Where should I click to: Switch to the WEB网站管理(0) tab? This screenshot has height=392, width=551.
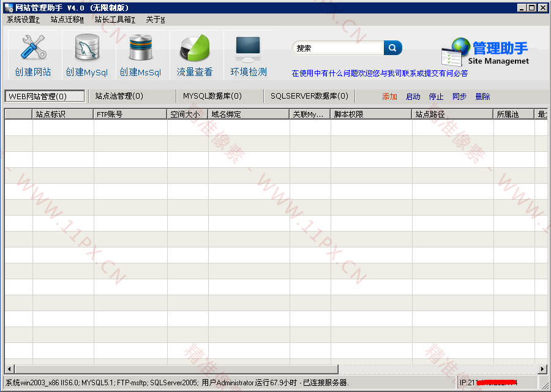pos(45,96)
